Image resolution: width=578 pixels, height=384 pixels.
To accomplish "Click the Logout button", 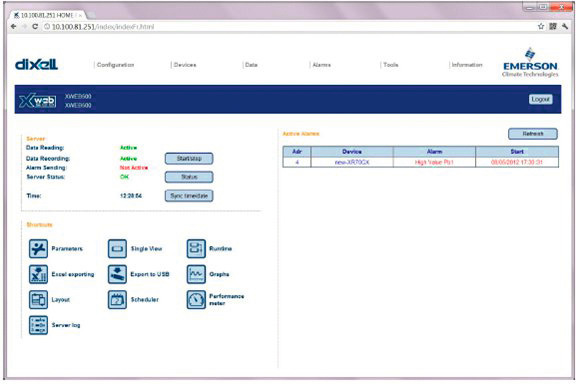I will pyautogui.click(x=541, y=99).
